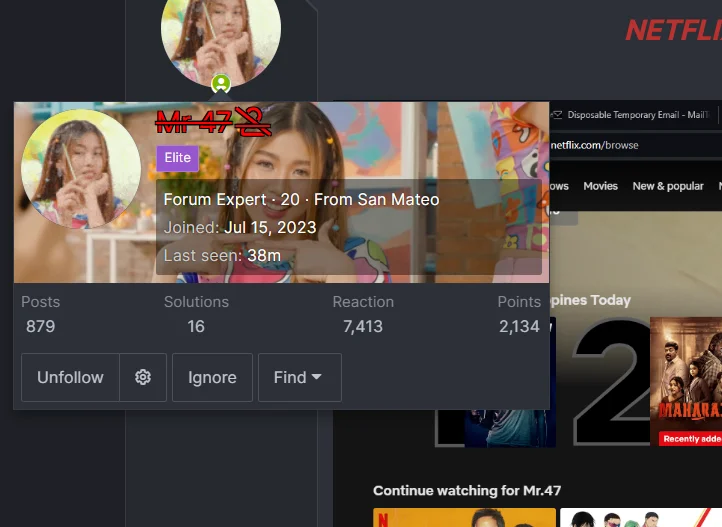Screen dimensions: 722x527
Task: Open the Maharaja movie poster
Action: pyautogui.click(x=686, y=381)
